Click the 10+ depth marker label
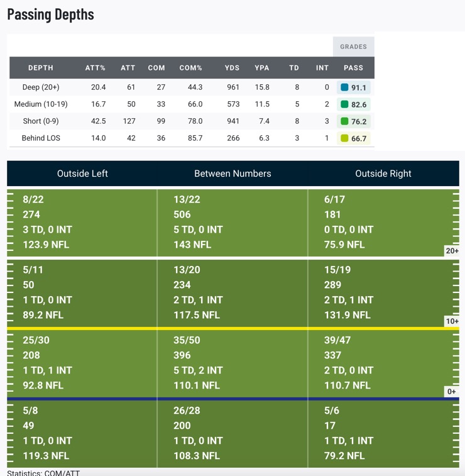The width and height of the screenshot is (465, 476). (x=452, y=321)
